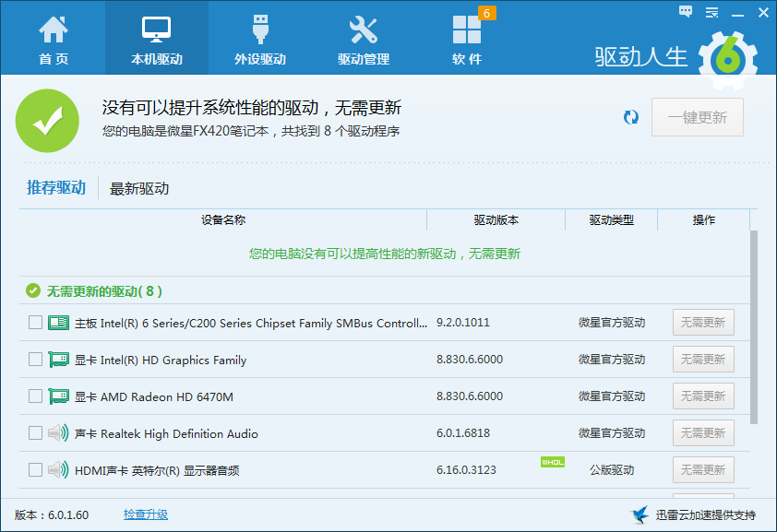Click the 驱动版本 column header
Viewport: 777px width, 532px height.
[x=496, y=220]
